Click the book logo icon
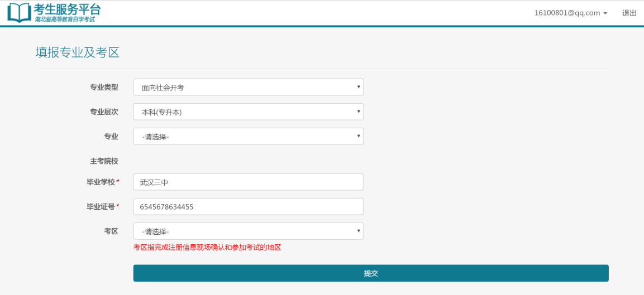This screenshot has height=295, width=644. [19, 12]
